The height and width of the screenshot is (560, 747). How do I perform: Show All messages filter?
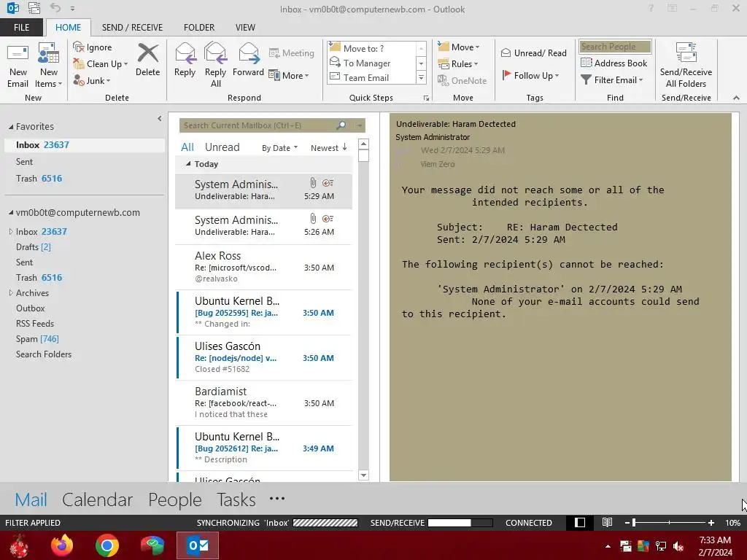[187, 147]
